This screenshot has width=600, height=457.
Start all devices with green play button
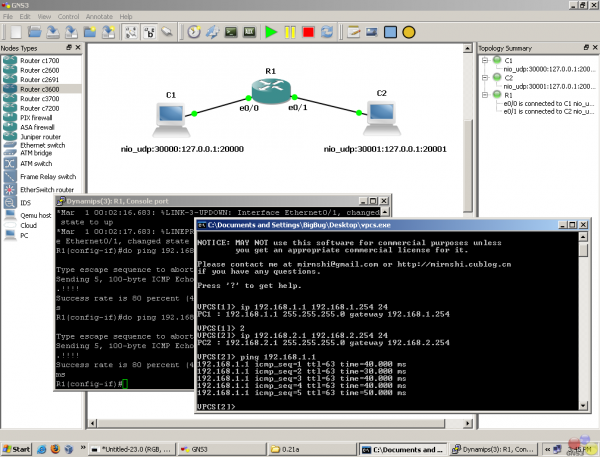coord(271,32)
